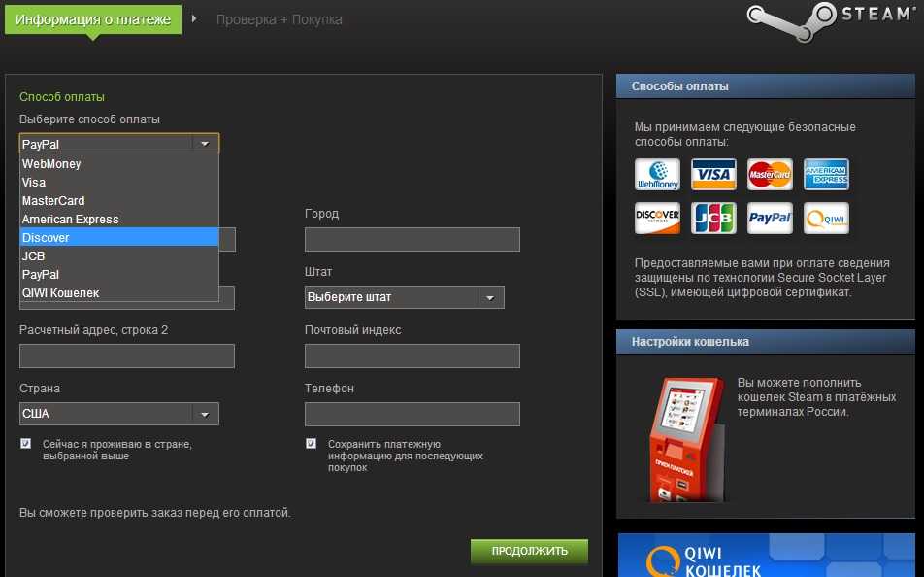
Task: Open the 'США' country dropdown
Action: [x=119, y=414]
